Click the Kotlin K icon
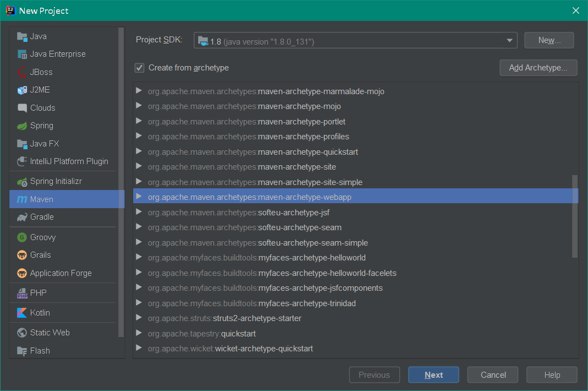The height and width of the screenshot is (391, 588). [22, 313]
